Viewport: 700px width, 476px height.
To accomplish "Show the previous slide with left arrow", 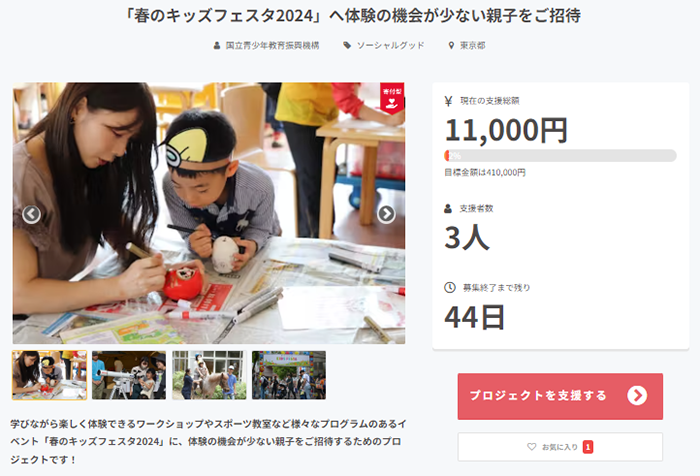I will click(31, 215).
